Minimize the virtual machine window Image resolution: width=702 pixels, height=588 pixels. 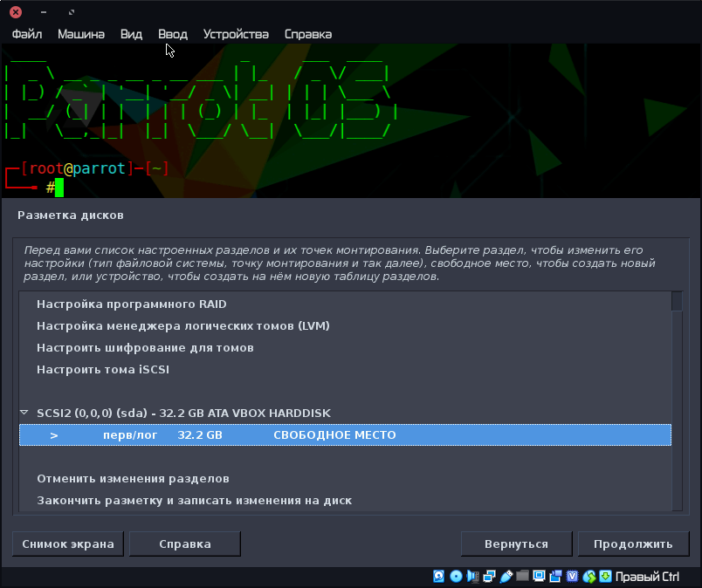pos(44,12)
